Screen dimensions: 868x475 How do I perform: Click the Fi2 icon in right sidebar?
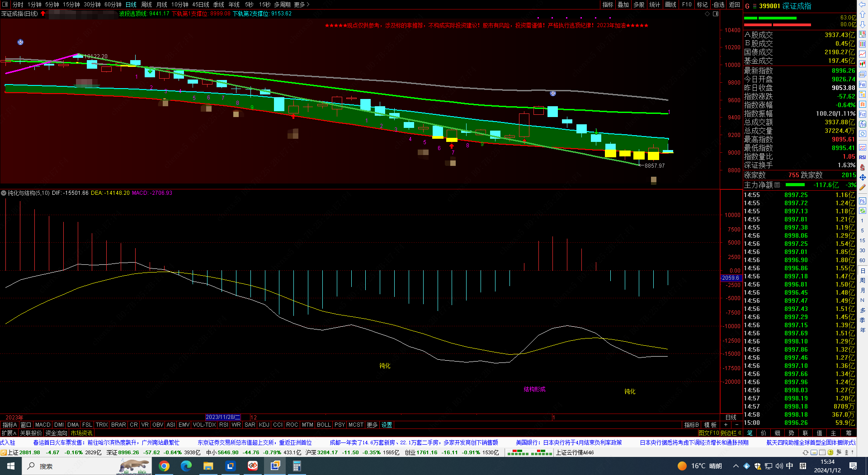pos(863,114)
